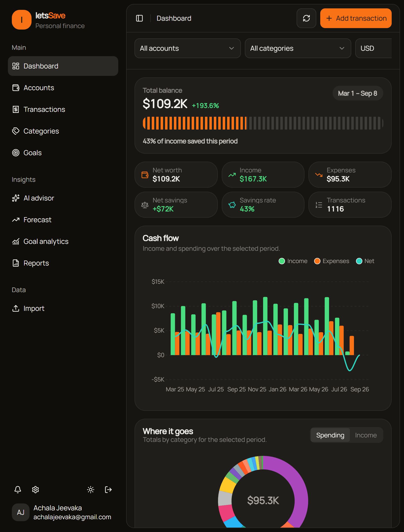Switch to the Income tab
The width and height of the screenshot is (404, 532).
tap(366, 435)
